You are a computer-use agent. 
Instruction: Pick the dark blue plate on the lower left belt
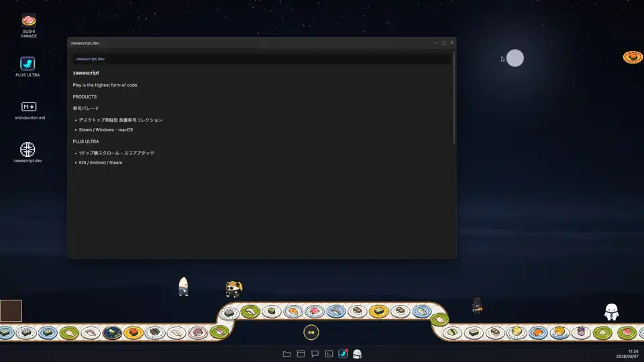point(112,333)
